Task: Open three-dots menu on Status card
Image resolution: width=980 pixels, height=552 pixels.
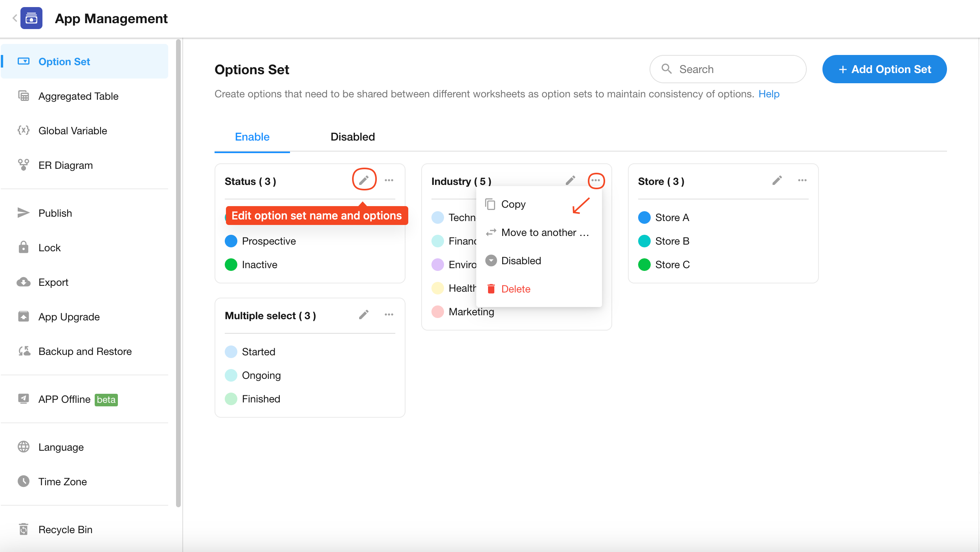Action: pos(389,180)
